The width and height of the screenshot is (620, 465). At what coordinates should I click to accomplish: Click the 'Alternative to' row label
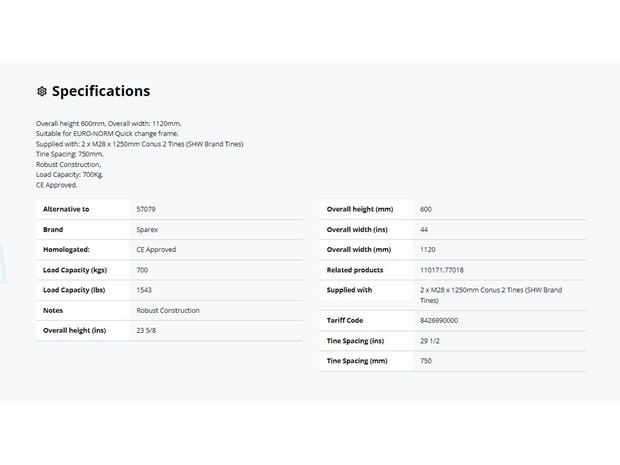66,209
